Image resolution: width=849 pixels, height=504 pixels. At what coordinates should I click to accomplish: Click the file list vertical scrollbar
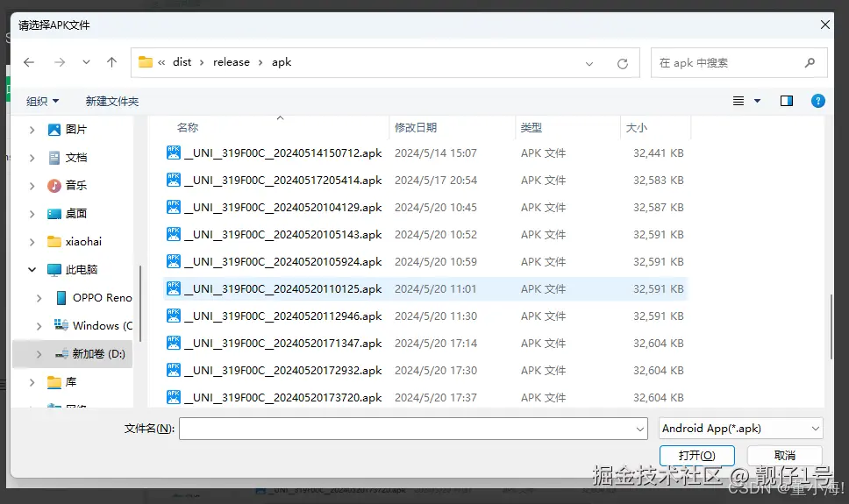(831, 326)
